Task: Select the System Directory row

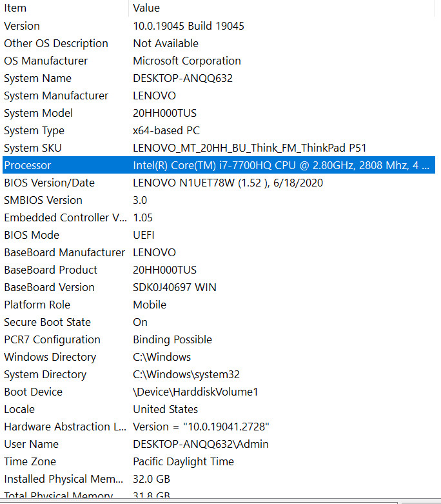Action: [45, 374]
